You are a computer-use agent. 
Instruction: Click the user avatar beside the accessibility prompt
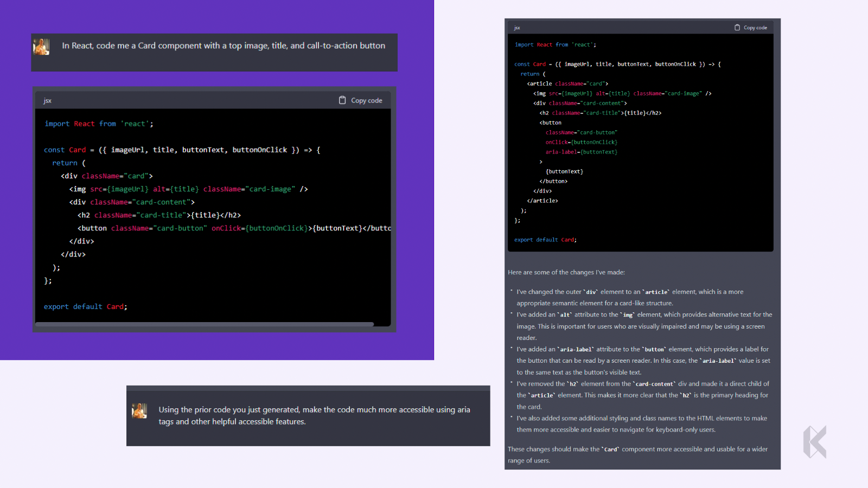click(x=139, y=412)
